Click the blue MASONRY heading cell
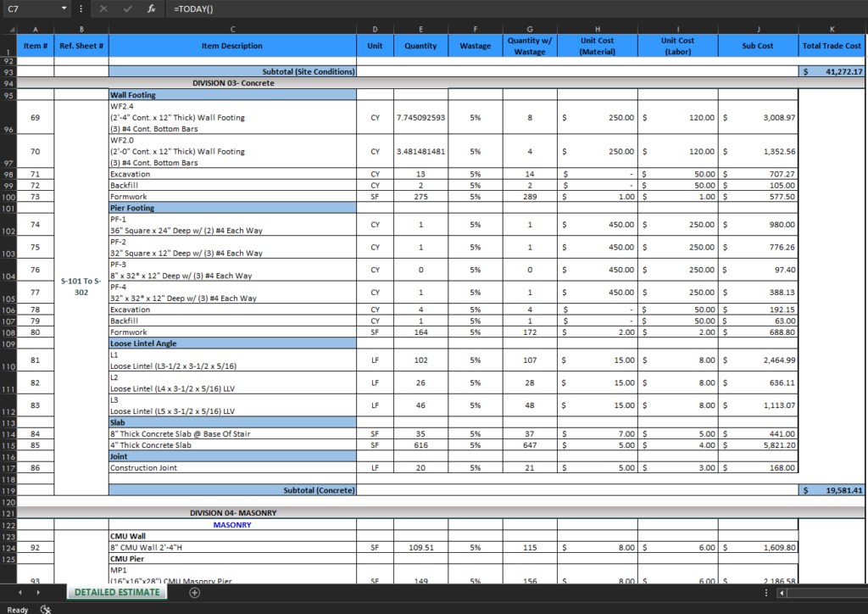The width and height of the screenshot is (868, 614). [x=231, y=525]
